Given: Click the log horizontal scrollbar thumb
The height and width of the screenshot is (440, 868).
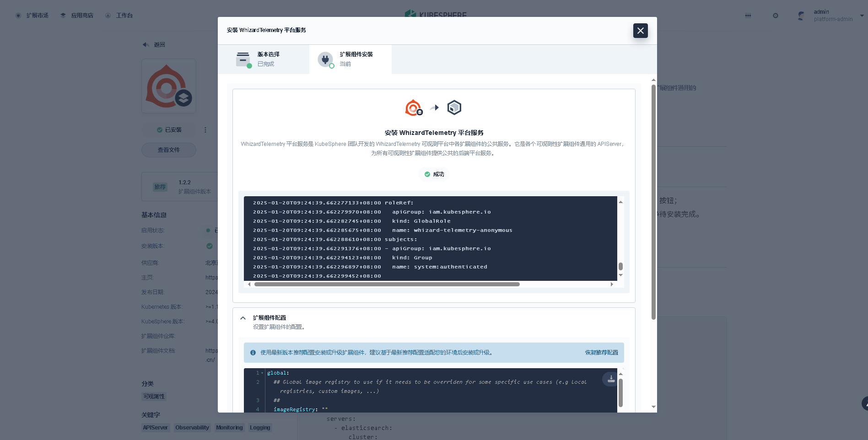Looking at the screenshot, I should pos(387,284).
